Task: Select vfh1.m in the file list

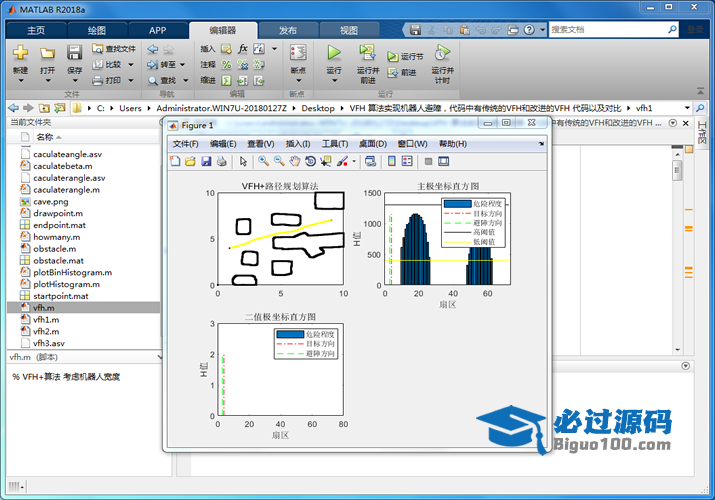Action: click(x=46, y=320)
